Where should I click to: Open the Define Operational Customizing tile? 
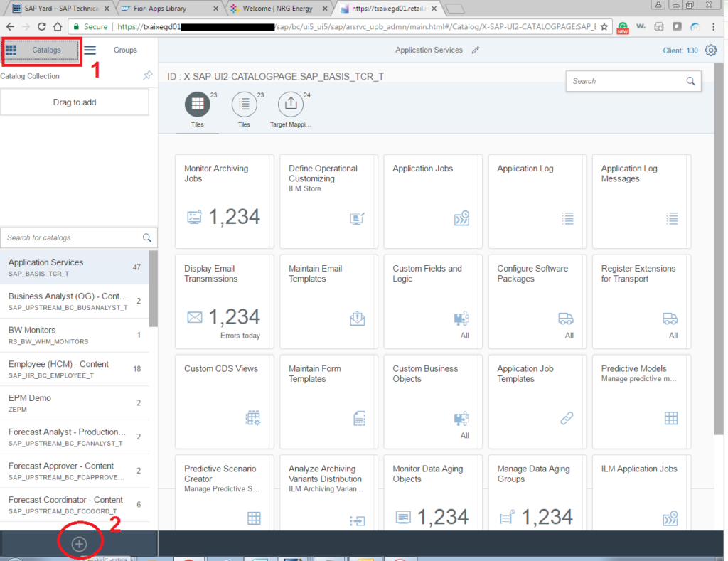pyautogui.click(x=328, y=201)
